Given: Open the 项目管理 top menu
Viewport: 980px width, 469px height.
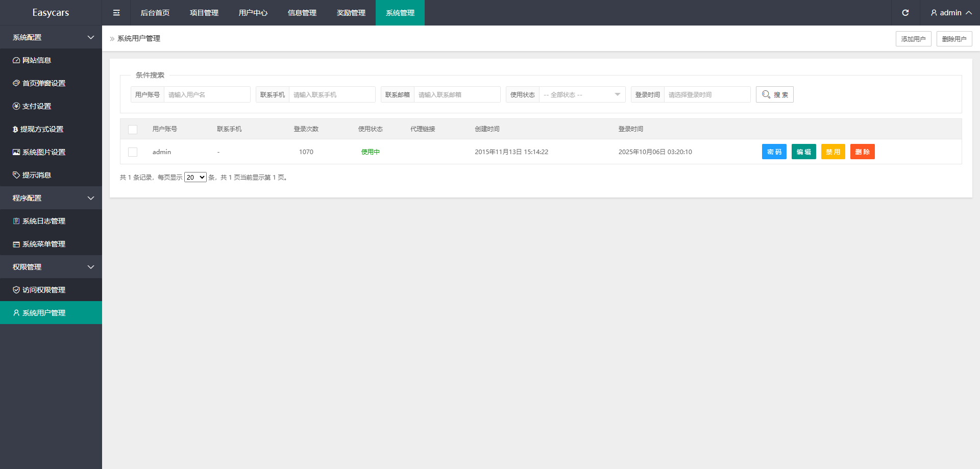Looking at the screenshot, I should click(x=204, y=13).
